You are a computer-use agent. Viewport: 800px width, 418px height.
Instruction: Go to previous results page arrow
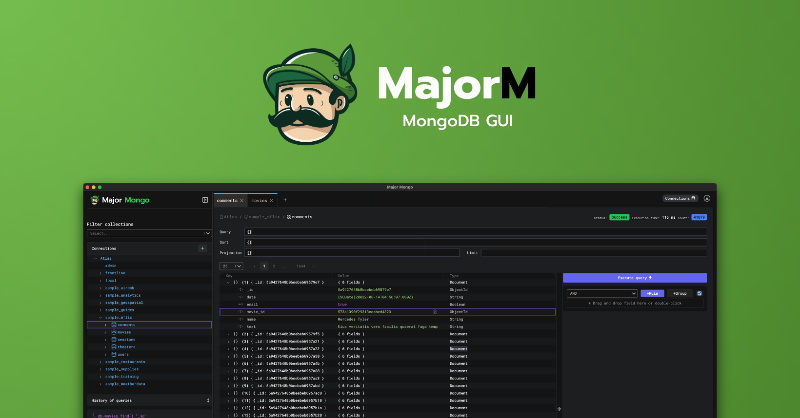tap(255, 266)
